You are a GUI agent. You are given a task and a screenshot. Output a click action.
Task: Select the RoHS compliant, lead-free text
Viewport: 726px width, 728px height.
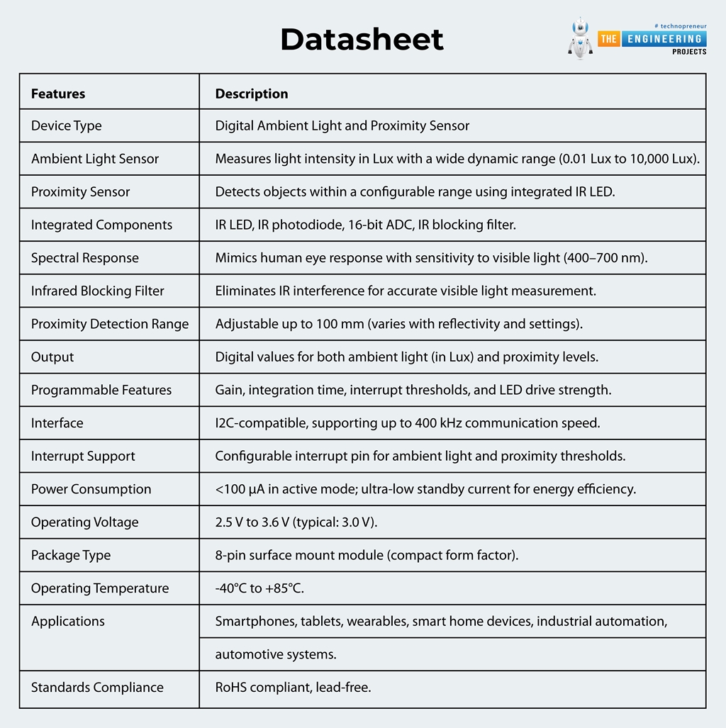click(293, 688)
